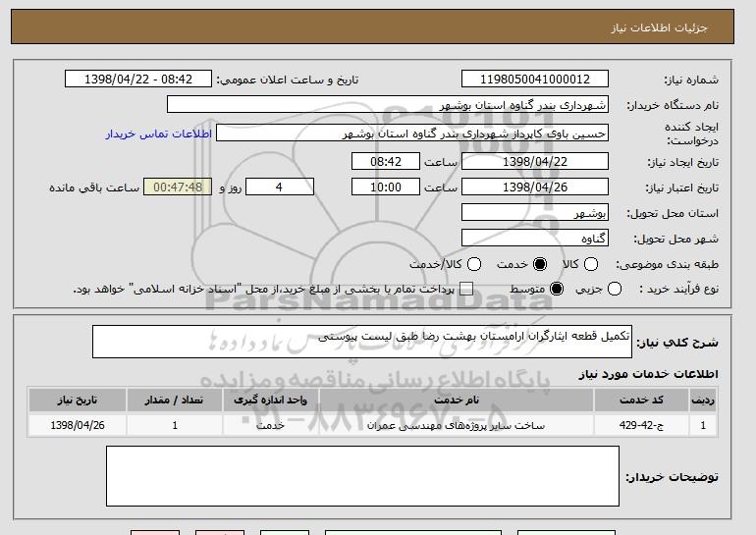Screen dimensions: 756x535
Task: Click delivery city field گناوه
Action: point(535,239)
